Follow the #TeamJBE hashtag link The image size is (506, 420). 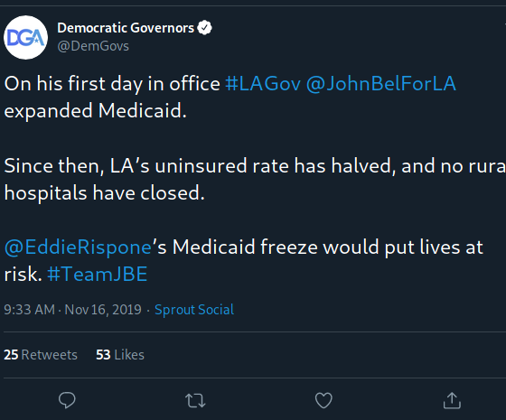pos(98,275)
